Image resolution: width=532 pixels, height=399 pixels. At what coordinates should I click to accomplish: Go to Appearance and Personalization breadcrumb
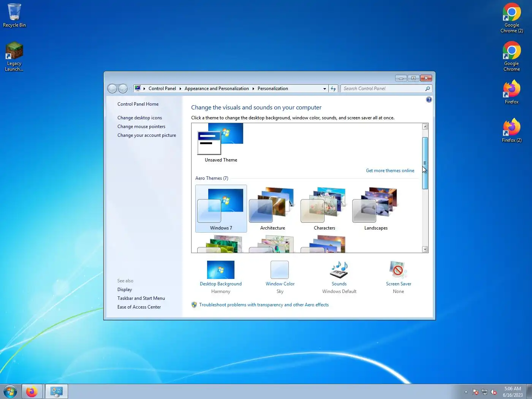[x=217, y=89]
